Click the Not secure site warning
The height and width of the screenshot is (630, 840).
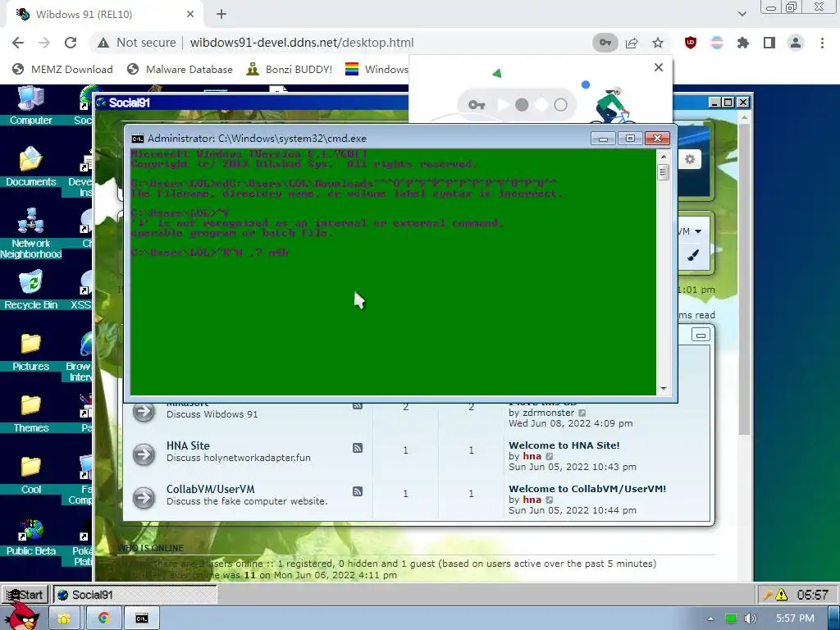[x=137, y=43]
